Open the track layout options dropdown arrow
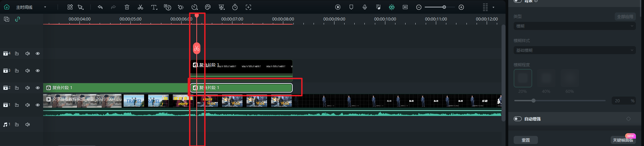Screen dimensions: 644x146 493,7
